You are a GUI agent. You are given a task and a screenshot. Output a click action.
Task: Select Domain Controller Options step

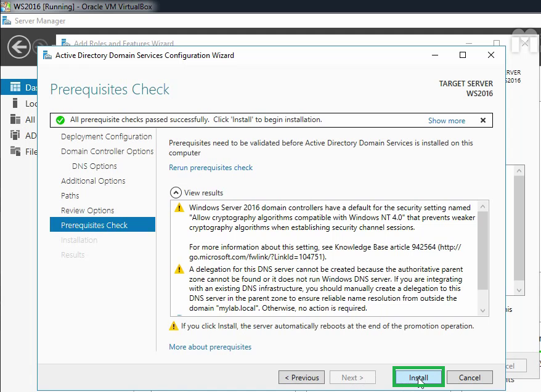(107, 152)
